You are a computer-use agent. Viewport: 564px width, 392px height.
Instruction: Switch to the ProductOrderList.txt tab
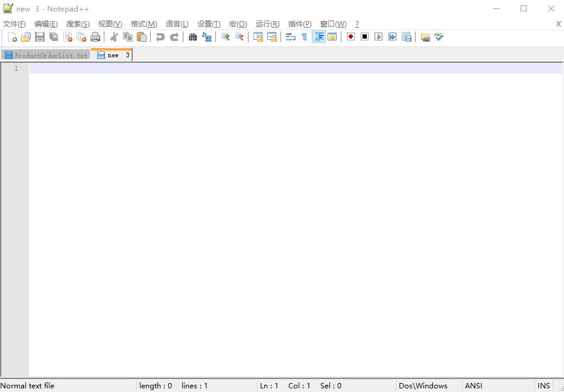[x=45, y=55]
